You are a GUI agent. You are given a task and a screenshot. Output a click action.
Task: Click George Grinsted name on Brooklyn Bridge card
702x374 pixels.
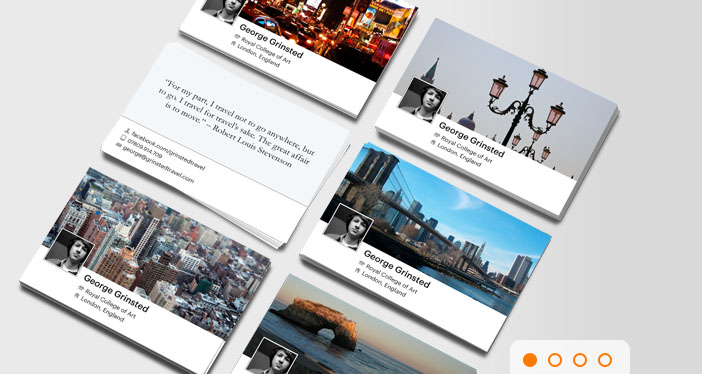coord(397,268)
